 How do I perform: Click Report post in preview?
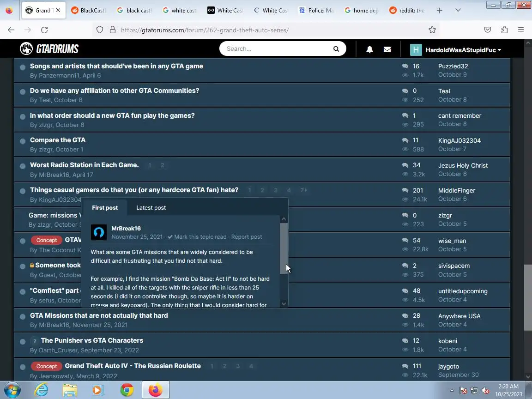pos(247,237)
